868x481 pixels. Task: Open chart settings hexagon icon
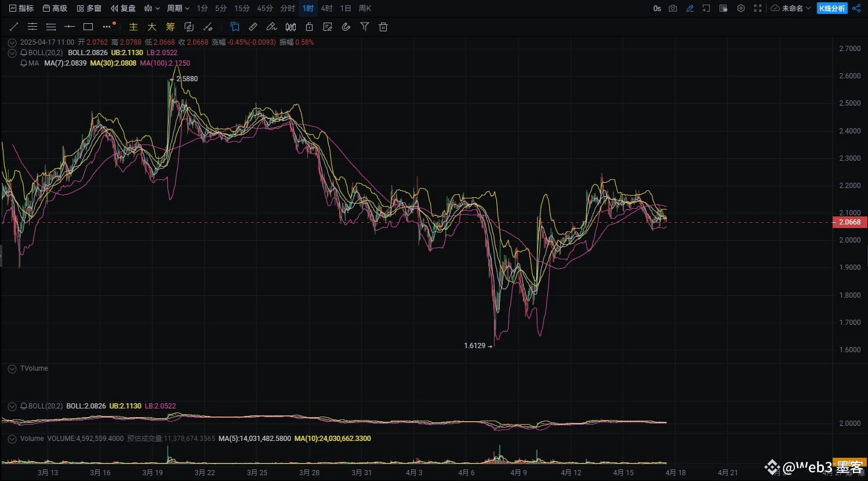(x=741, y=8)
